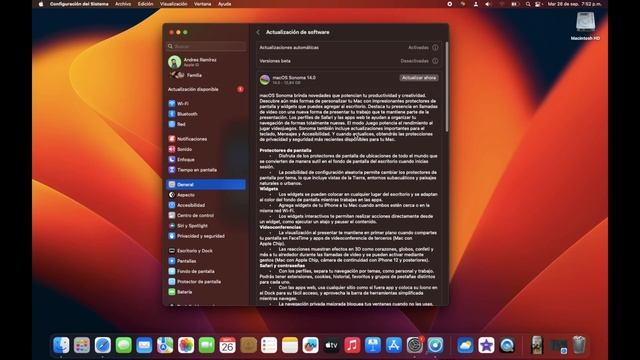
Task: Open Photos from the Dock
Action: 186,345
